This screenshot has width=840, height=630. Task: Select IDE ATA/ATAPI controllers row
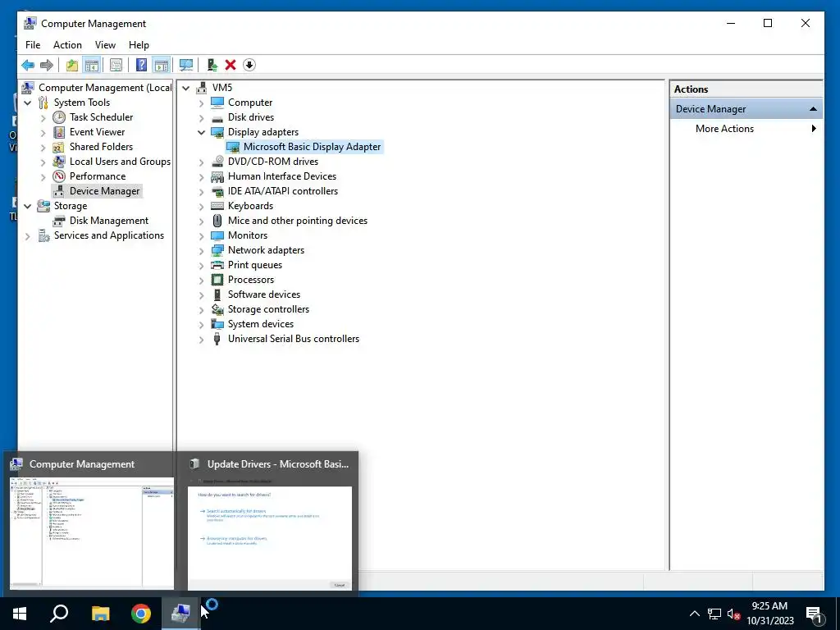click(283, 191)
